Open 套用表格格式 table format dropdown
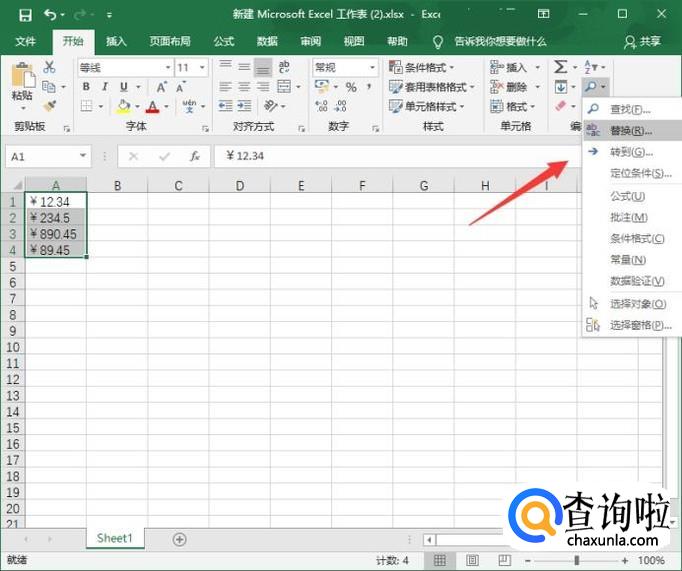682x571 pixels. [431, 87]
